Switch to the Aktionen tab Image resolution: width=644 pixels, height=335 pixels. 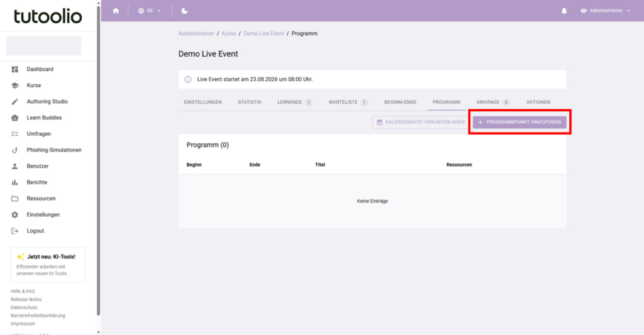point(538,102)
